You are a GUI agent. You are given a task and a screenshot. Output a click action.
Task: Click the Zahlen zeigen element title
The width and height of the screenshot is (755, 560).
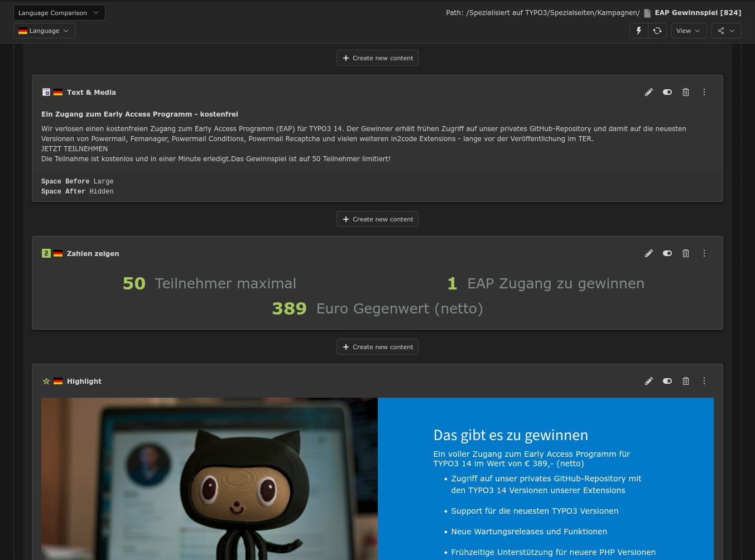click(93, 254)
